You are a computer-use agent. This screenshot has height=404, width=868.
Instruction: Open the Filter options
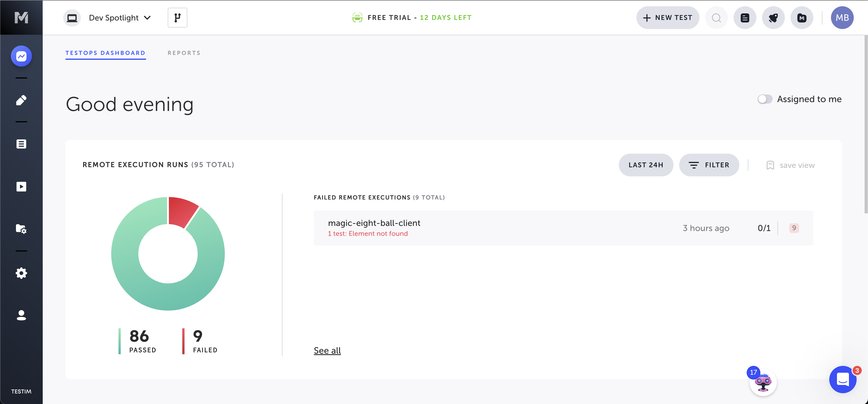point(709,165)
